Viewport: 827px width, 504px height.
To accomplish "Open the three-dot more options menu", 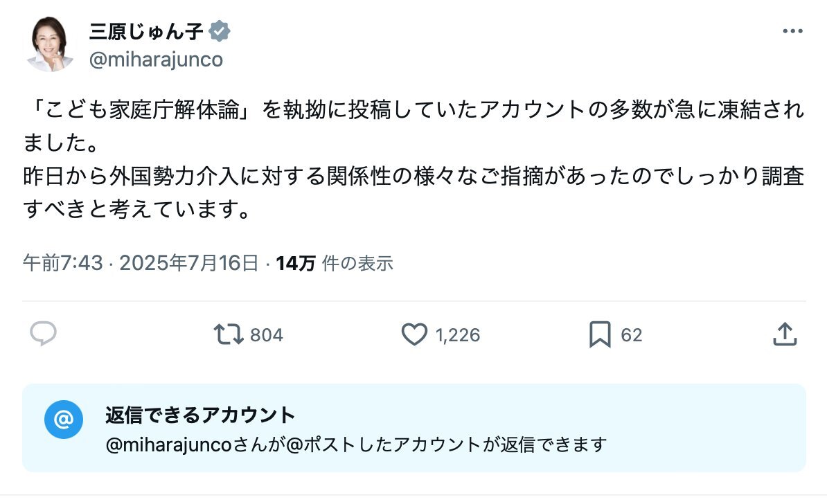I will 792,31.
